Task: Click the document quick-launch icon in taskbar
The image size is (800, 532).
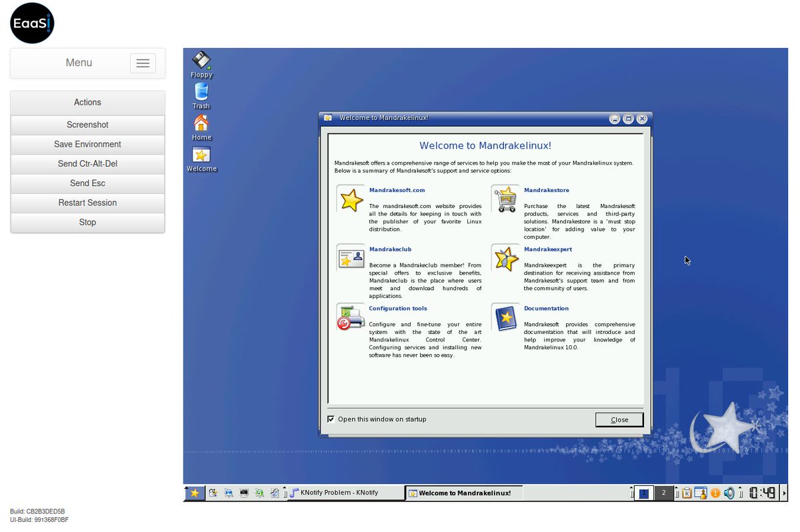Action: [275, 493]
